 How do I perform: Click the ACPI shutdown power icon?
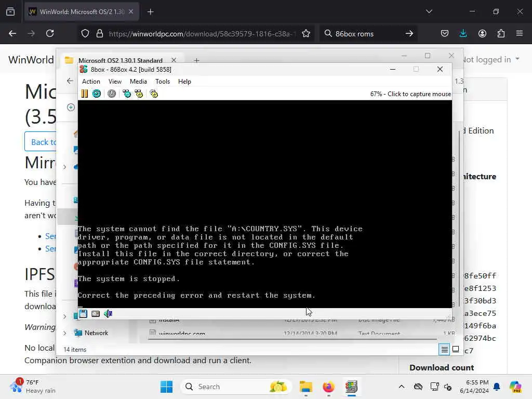point(112,94)
